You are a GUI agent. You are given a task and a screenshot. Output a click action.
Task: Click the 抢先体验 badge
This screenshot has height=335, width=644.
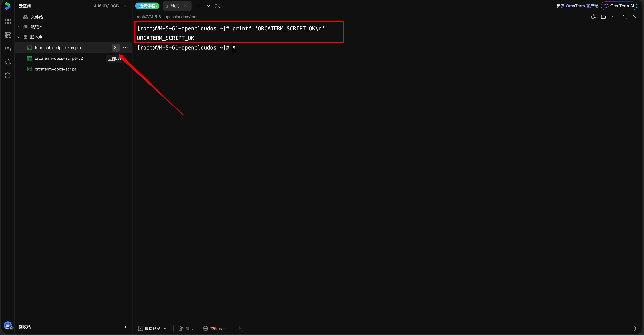click(x=147, y=6)
